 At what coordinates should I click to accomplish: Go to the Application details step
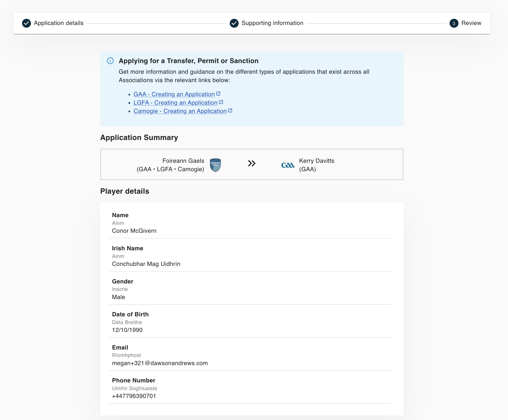click(59, 23)
